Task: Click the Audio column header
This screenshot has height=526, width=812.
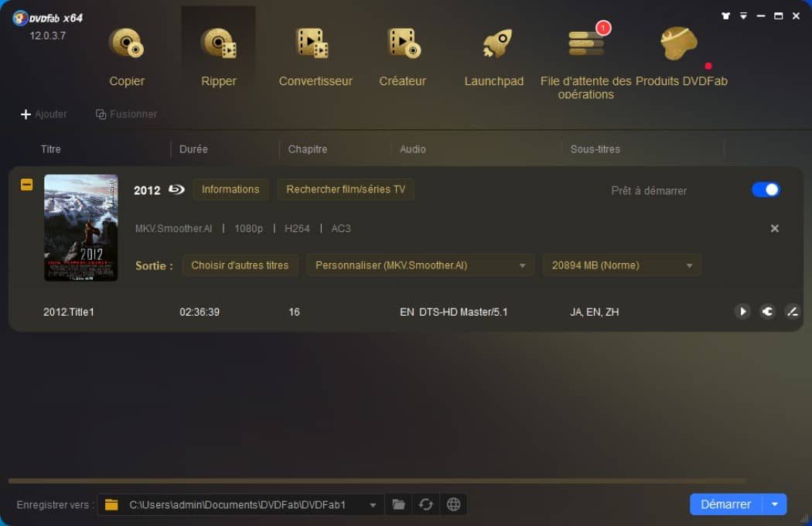Action: [413, 149]
